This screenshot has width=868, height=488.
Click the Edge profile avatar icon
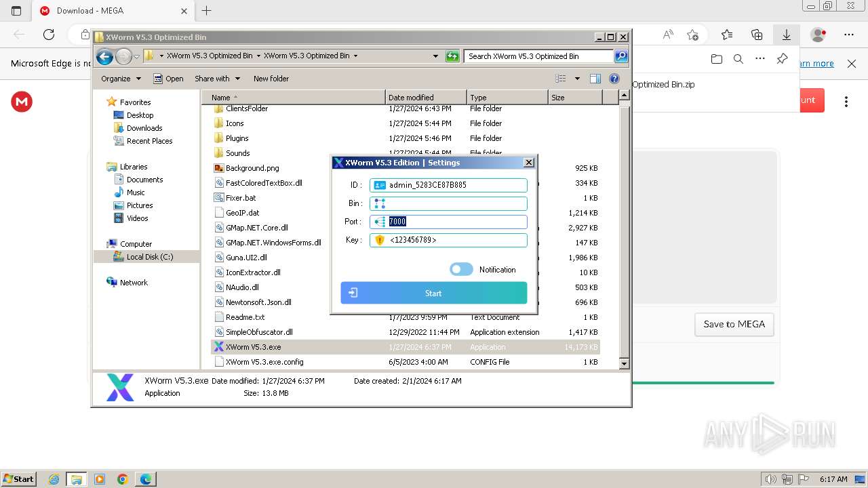click(818, 35)
